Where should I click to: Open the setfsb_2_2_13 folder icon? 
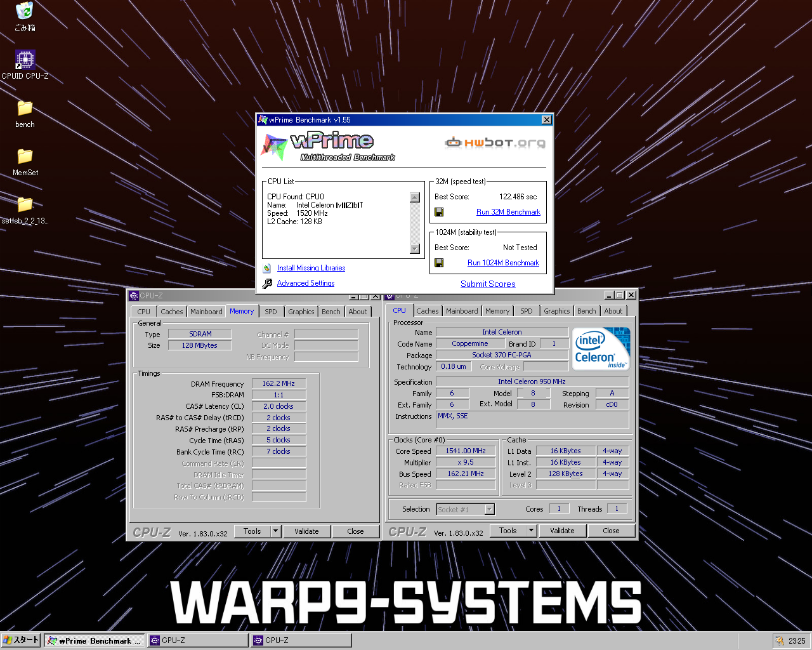(x=25, y=204)
